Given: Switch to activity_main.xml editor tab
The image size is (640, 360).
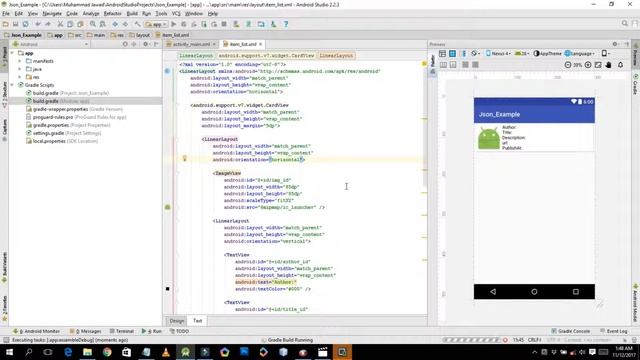Looking at the screenshot, I should click(191, 44).
